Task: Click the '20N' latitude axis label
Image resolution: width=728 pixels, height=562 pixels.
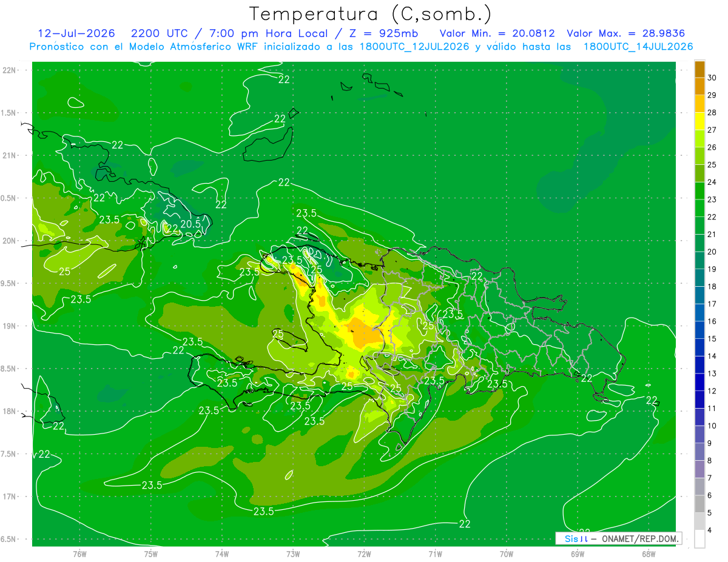Action: (x=10, y=241)
